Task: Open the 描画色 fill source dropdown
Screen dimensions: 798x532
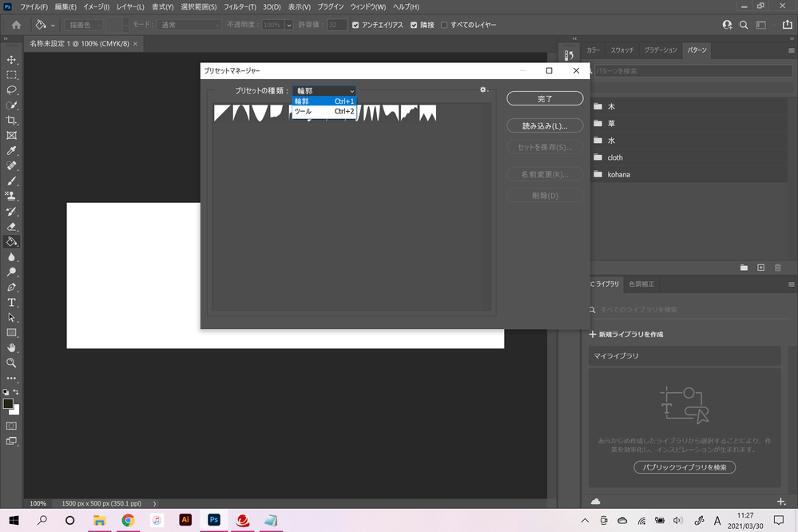Action: point(84,25)
